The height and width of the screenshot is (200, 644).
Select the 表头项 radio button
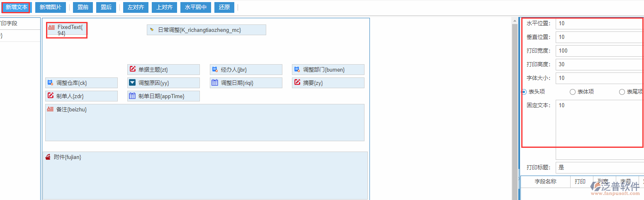point(524,92)
